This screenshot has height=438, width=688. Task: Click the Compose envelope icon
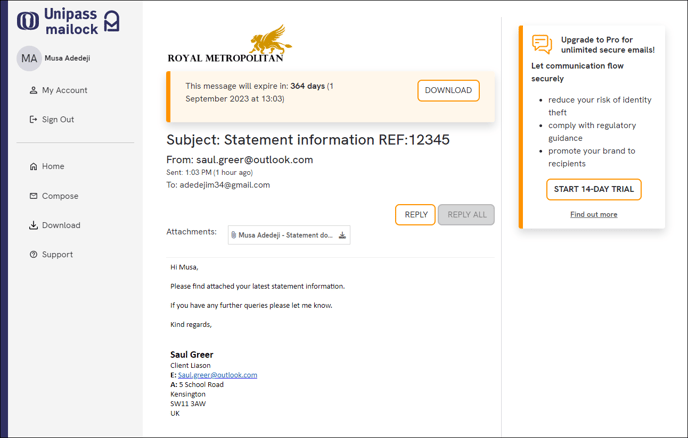click(x=33, y=196)
